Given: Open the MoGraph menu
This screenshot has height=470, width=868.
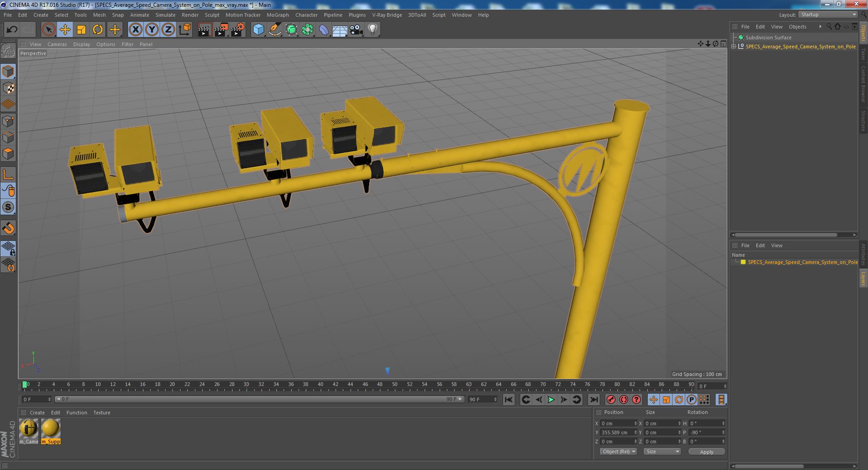Looking at the screenshot, I should click(278, 15).
